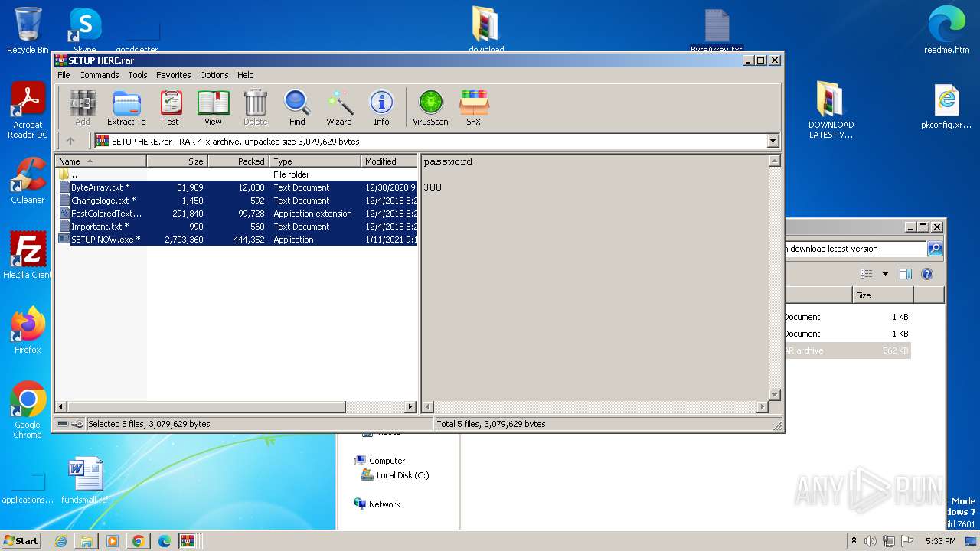Screen dimensions: 980x551
Task: Launch FileZilla Client from desktop
Action: click(28, 255)
